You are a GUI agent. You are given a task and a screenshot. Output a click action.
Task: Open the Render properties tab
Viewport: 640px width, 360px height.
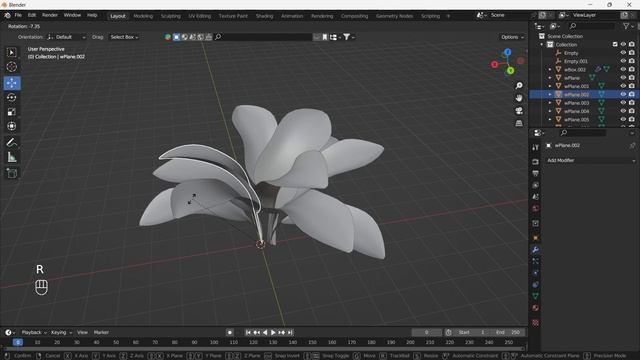(x=536, y=162)
